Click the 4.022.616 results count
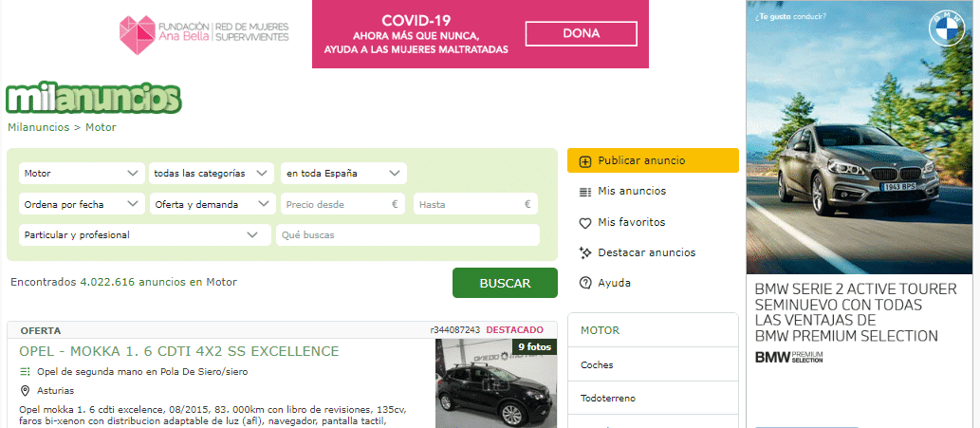Image resolution: width=980 pixels, height=428 pixels. pos(107,282)
